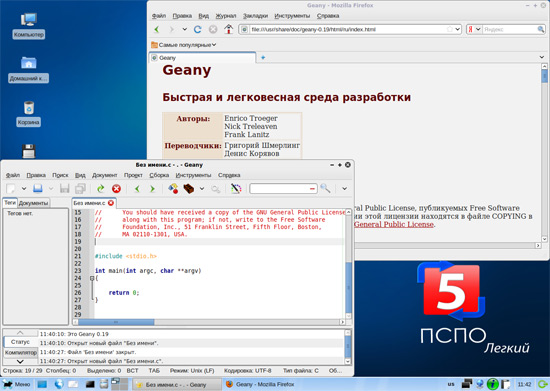Click Firefox Forward arrow button
550x391 pixels.
[x=172, y=29]
